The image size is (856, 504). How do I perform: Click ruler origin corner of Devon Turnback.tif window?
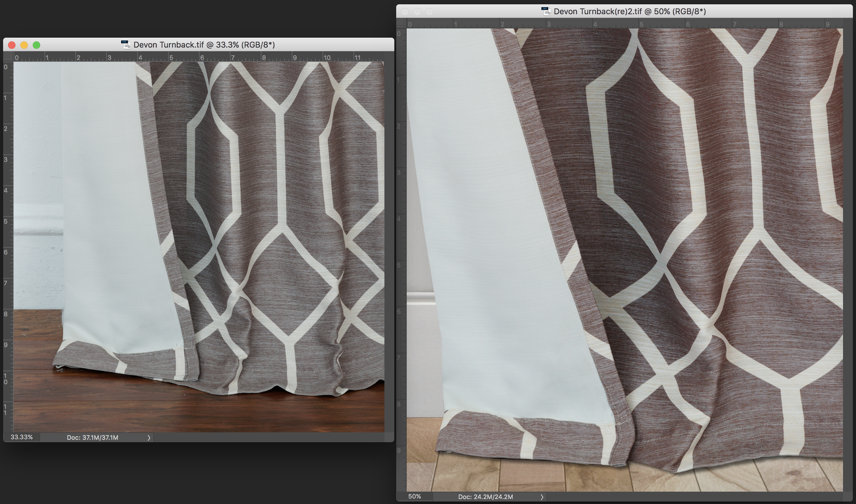(8, 57)
